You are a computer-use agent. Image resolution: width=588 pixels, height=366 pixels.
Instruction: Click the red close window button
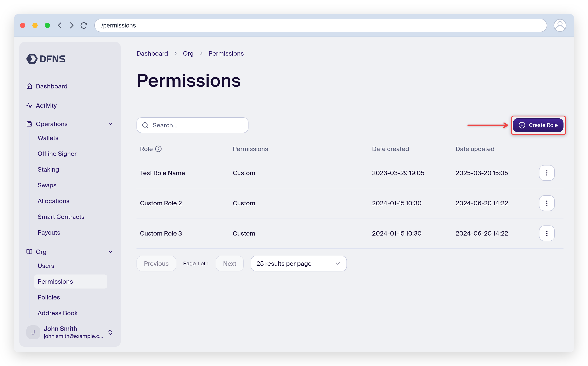(23, 25)
